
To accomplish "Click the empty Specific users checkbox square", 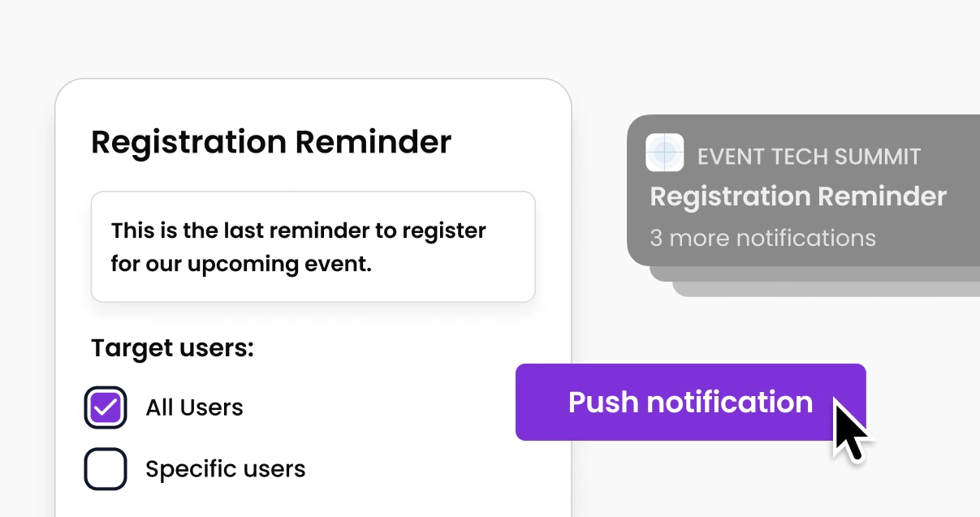I will (x=105, y=468).
